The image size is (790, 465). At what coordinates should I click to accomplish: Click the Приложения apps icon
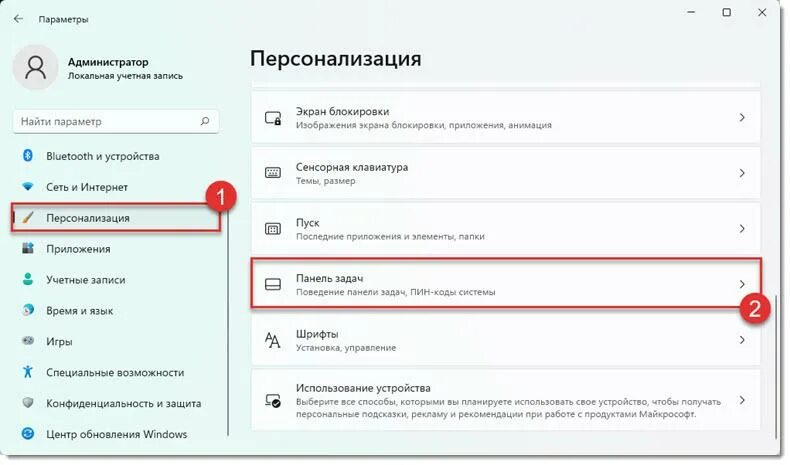28,248
